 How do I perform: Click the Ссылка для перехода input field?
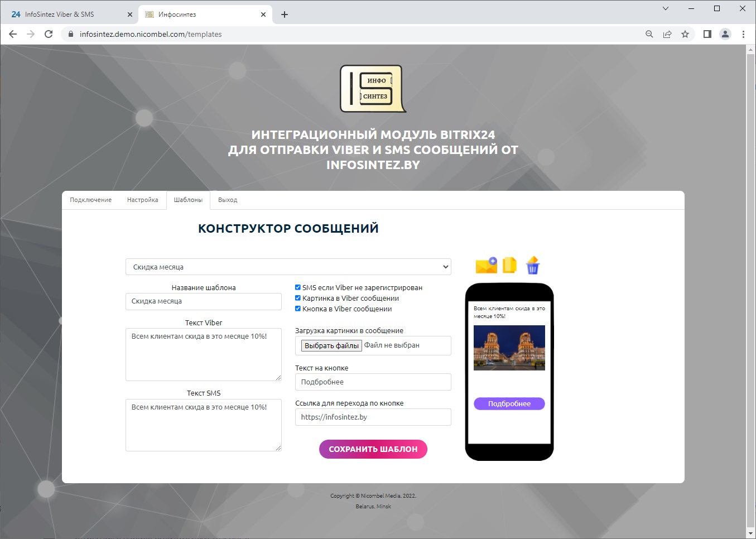point(373,417)
